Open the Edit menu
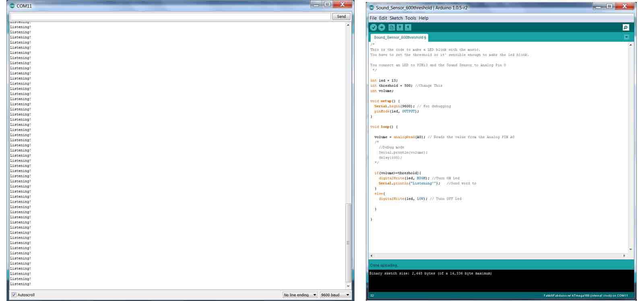Screen dimensions: 644x301 tap(383, 18)
